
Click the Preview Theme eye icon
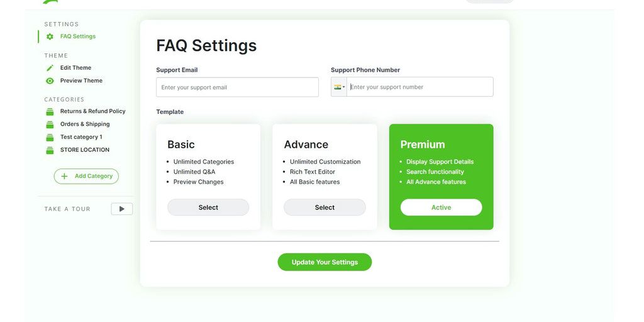50,80
